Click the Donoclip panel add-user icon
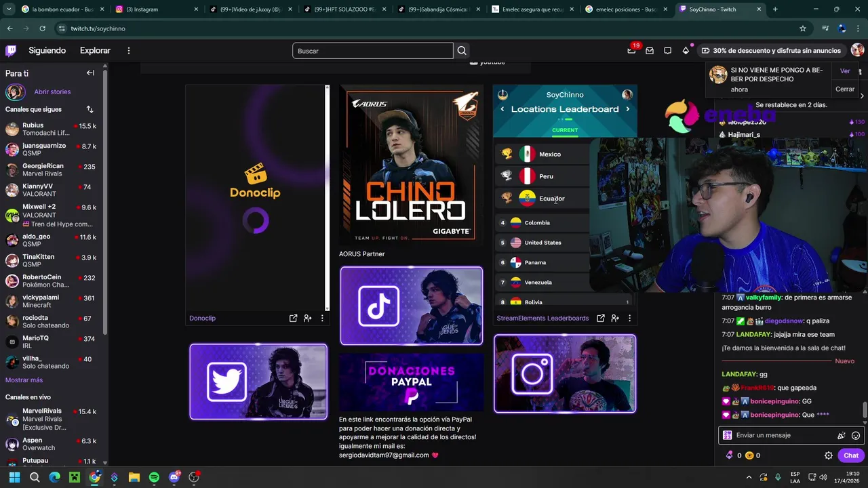This screenshot has height=488, width=868. coord(308,318)
